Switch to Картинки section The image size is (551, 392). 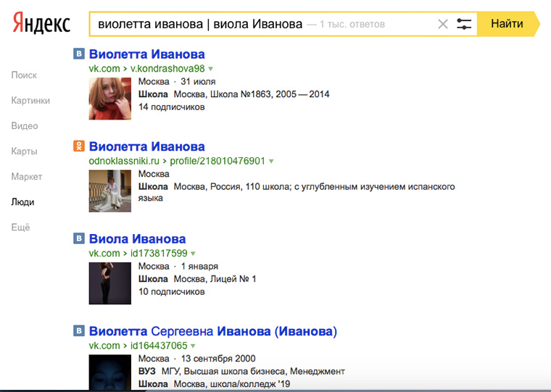point(30,101)
